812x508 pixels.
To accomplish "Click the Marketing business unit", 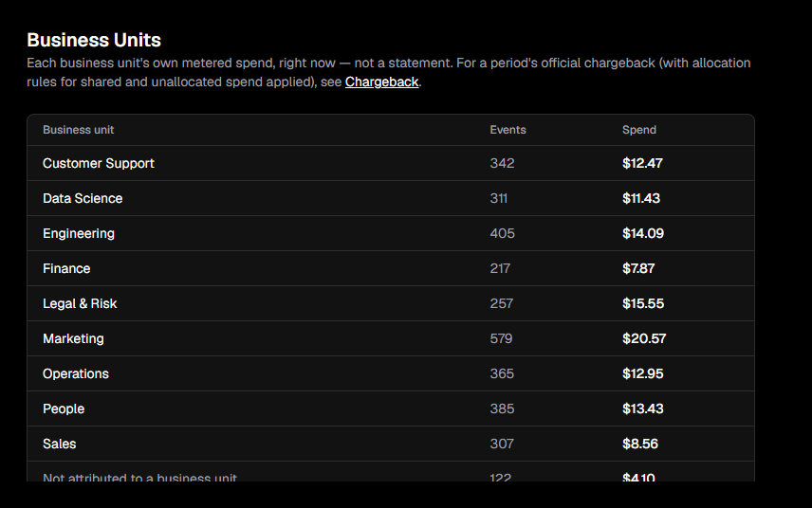I will (74, 339).
